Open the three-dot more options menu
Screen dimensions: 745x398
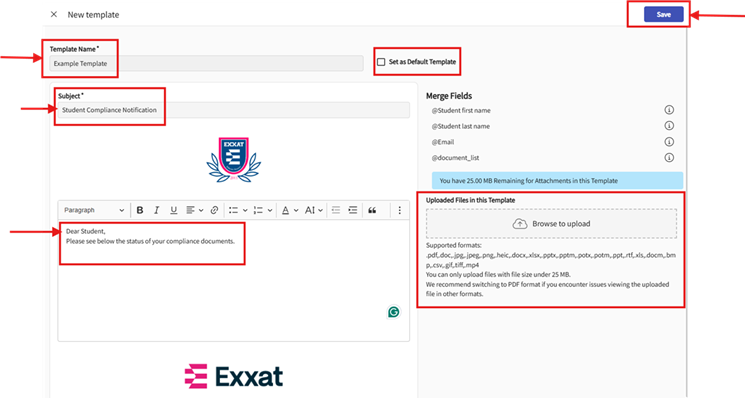pos(399,210)
